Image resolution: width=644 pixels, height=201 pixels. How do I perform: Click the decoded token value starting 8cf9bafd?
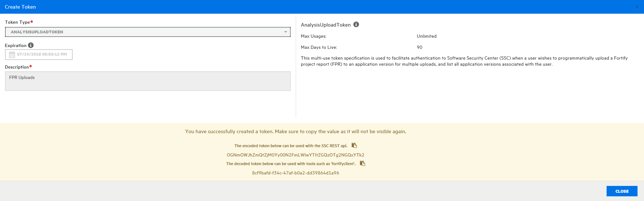(295, 173)
